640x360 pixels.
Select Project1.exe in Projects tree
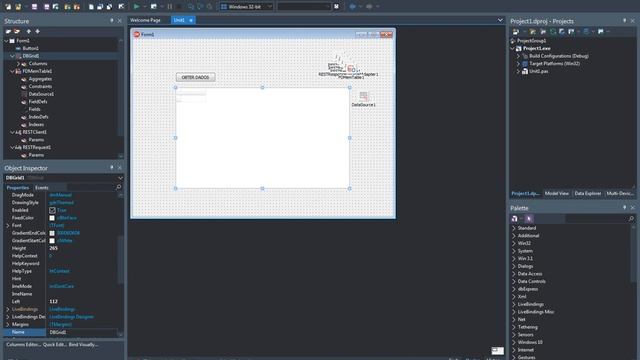[536, 48]
